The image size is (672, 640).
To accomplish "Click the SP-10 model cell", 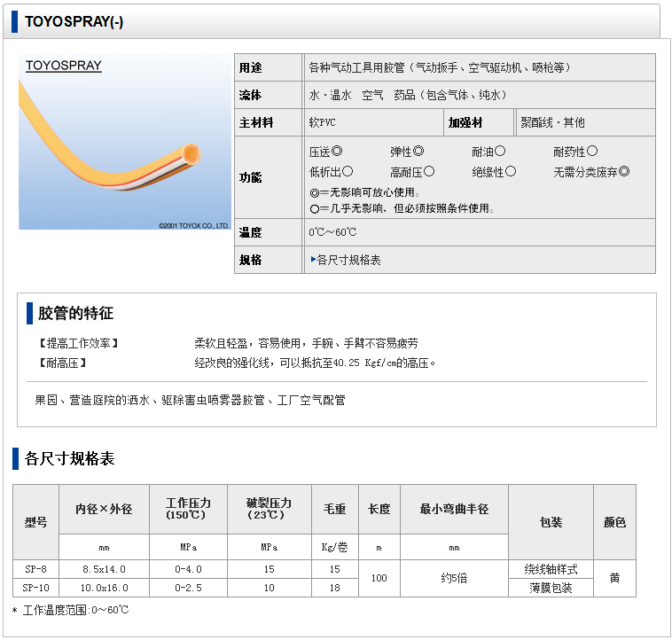I will pos(36,588).
